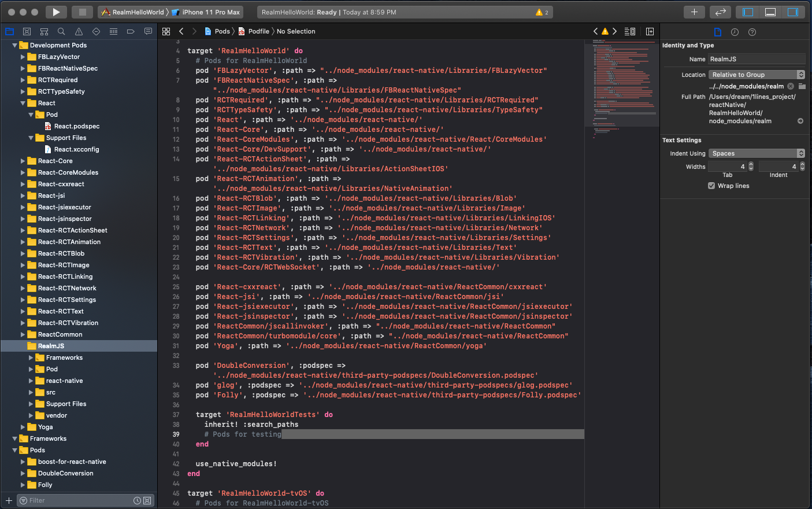
Task: Show code review arrows button
Action: (720, 12)
